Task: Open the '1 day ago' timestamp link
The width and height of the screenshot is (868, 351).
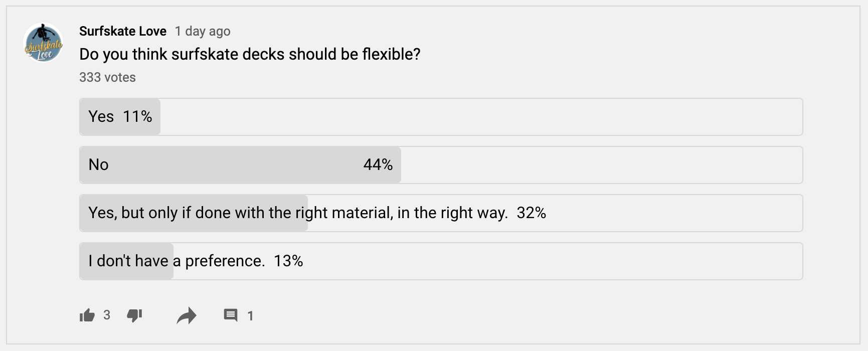Action: click(203, 31)
